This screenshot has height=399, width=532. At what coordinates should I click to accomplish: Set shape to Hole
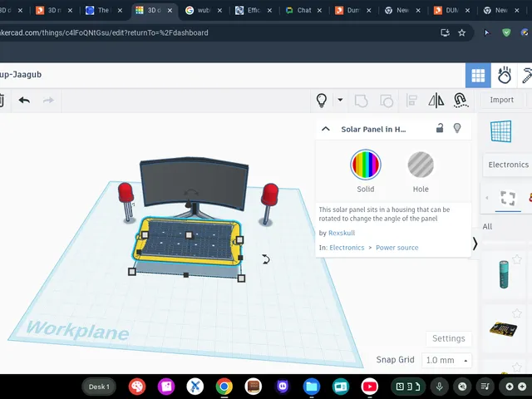click(x=421, y=165)
